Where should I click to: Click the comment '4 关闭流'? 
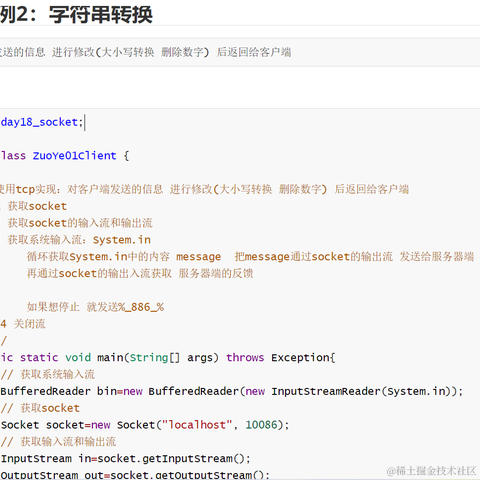tap(23, 324)
